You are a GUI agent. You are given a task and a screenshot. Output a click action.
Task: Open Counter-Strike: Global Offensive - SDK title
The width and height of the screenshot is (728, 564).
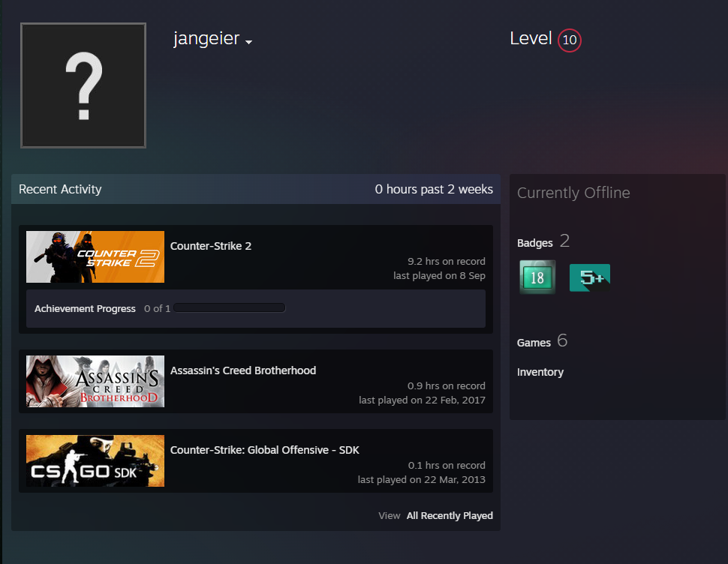pos(265,450)
